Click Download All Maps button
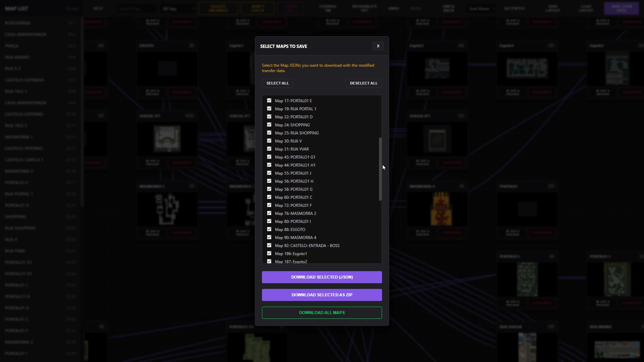The image size is (644, 362). click(x=322, y=313)
